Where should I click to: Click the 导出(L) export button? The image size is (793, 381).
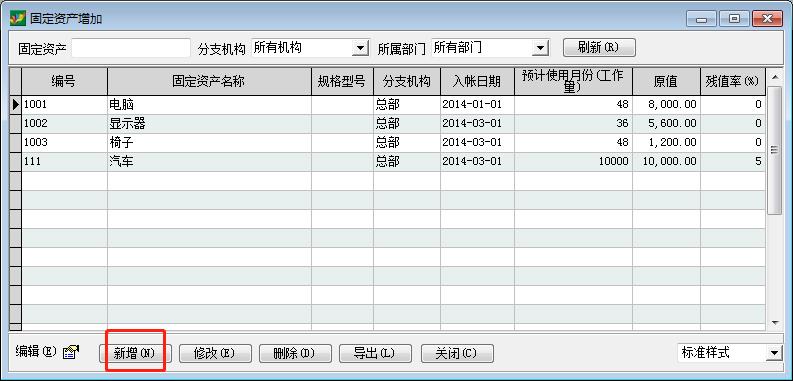point(375,353)
